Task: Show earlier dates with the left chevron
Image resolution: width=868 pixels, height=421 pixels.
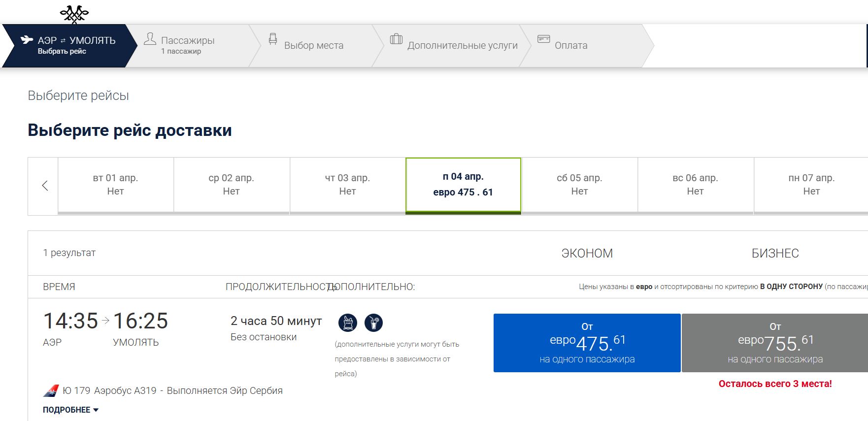Action: click(45, 186)
